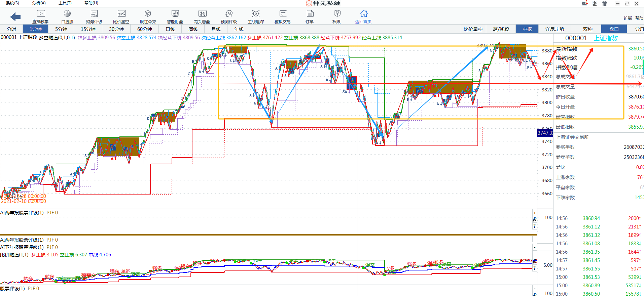Click the blue back arrow icon
The image size is (644, 296).
point(15,16)
